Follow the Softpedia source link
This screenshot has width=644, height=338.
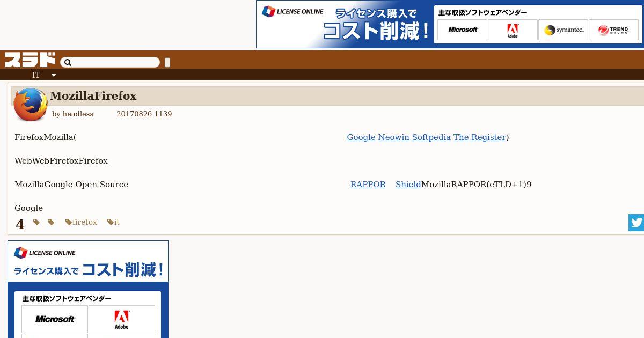click(x=431, y=137)
